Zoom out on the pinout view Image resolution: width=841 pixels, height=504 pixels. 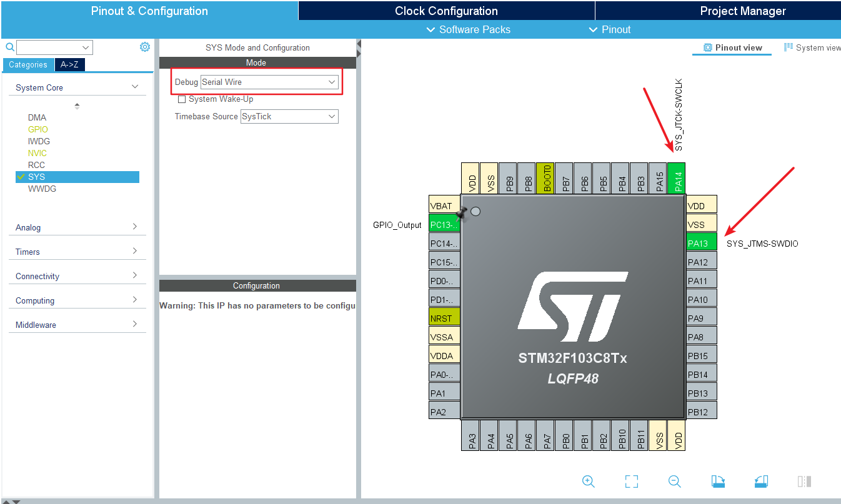(x=674, y=482)
